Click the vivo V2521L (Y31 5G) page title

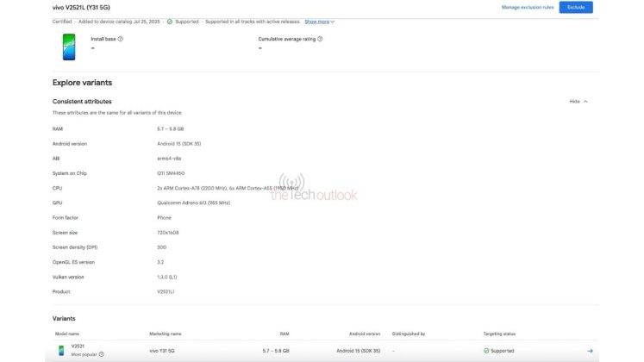click(x=89, y=7)
